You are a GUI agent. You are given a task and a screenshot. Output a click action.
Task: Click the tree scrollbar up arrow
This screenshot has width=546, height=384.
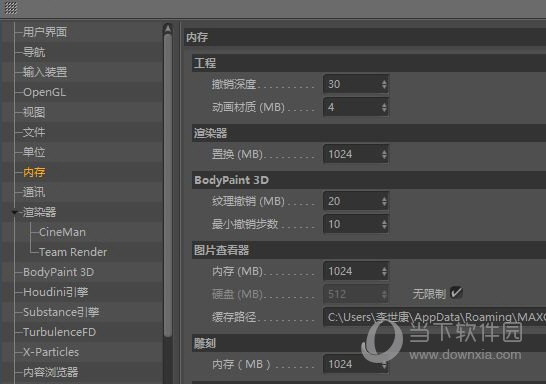tap(167, 29)
